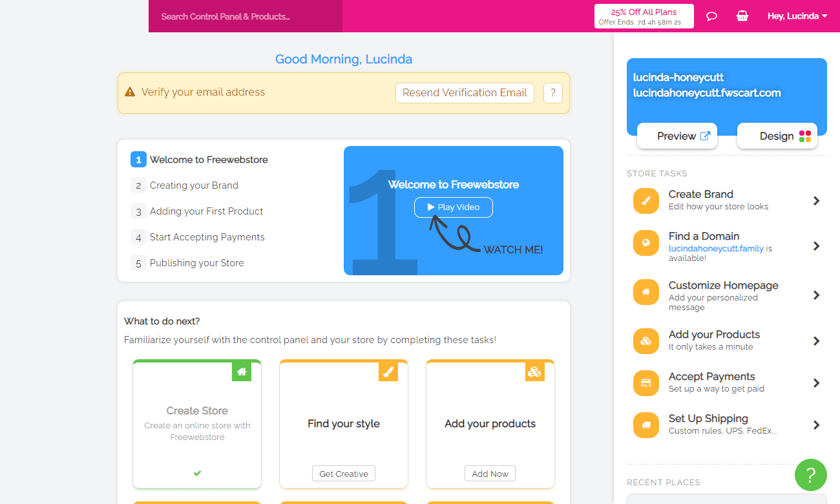Open the shopping basket icon
Screen dimensions: 840x504
coord(742,16)
